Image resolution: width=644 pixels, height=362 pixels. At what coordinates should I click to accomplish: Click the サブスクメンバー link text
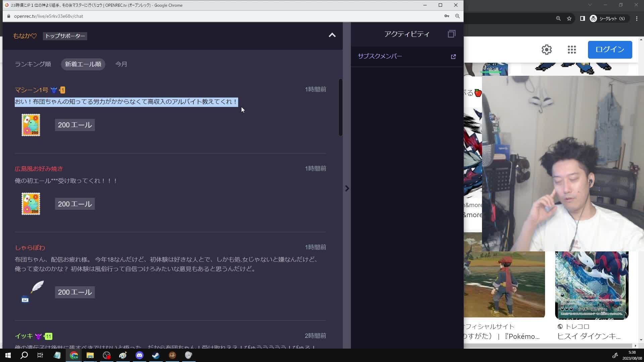(x=380, y=56)
